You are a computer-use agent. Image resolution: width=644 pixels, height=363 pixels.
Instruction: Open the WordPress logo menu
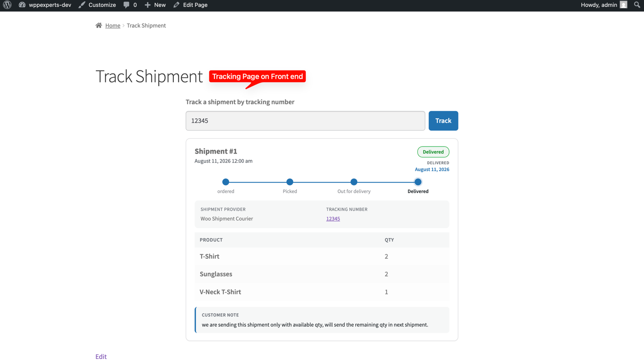pyautogui.click(x=7, y=5)
